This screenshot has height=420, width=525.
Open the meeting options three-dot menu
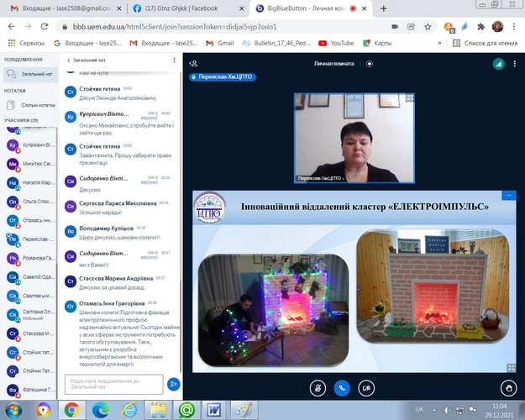pos(514,62)
